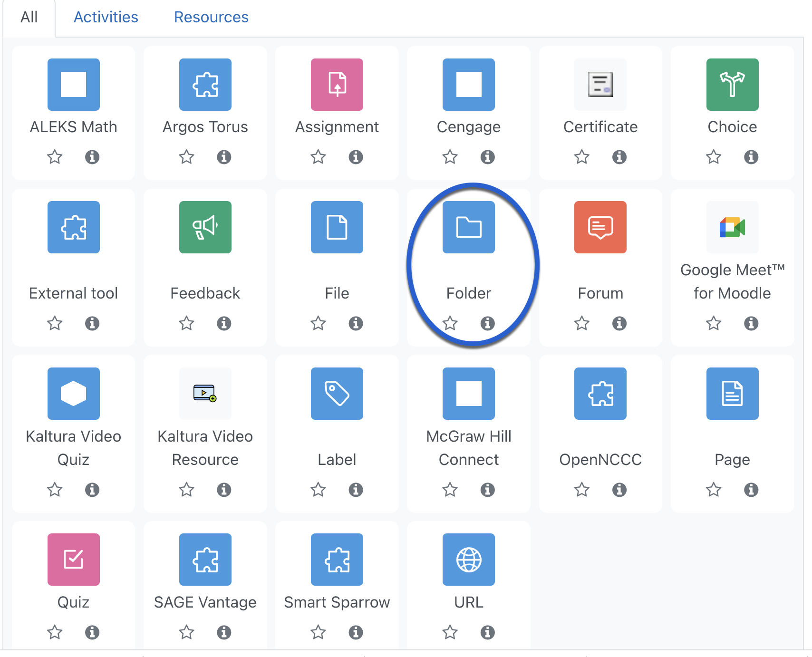Image resolution: width=812 pixels, height=657 pixels.
Task: Open the McGraw Hill Connect icon
Action: (x=469, y=394)
